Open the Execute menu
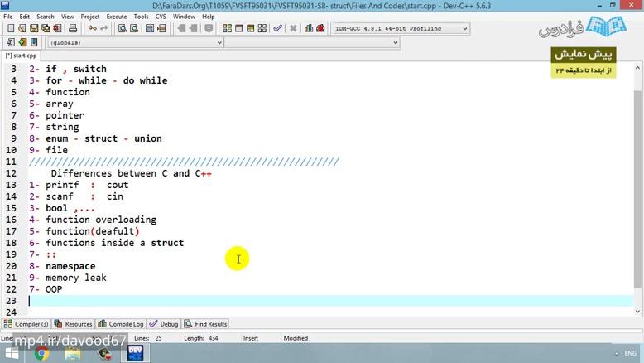 pos(117,16)
